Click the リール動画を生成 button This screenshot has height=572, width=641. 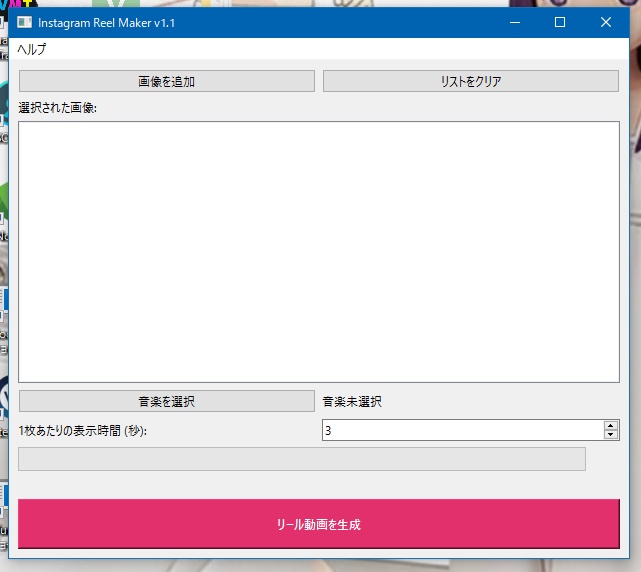[319, 524]
